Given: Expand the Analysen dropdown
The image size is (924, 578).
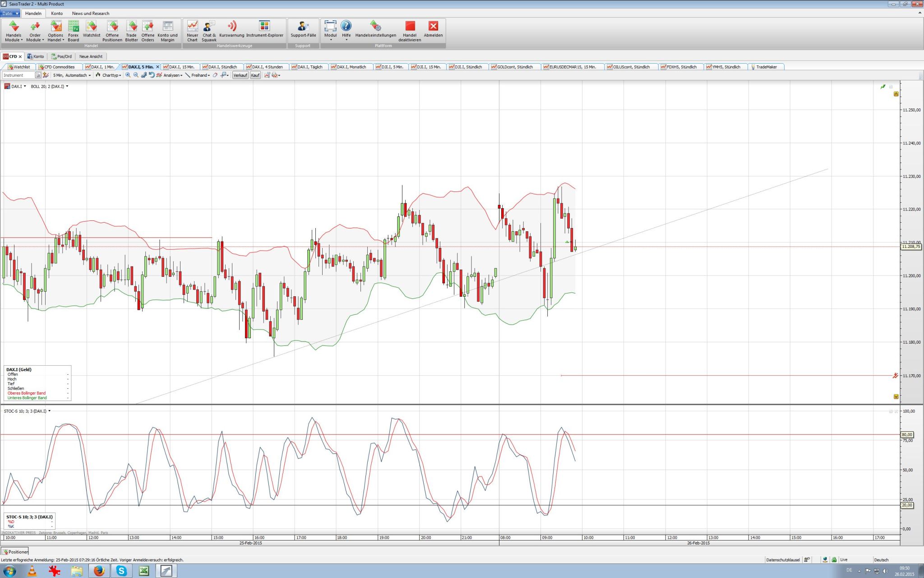Looking at the screenshot, I should [x=172, y=75].
